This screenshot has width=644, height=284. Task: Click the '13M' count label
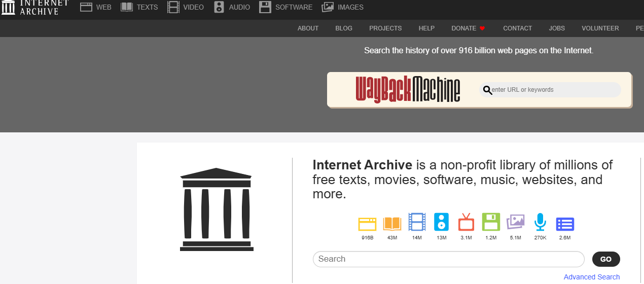(442, 238)
